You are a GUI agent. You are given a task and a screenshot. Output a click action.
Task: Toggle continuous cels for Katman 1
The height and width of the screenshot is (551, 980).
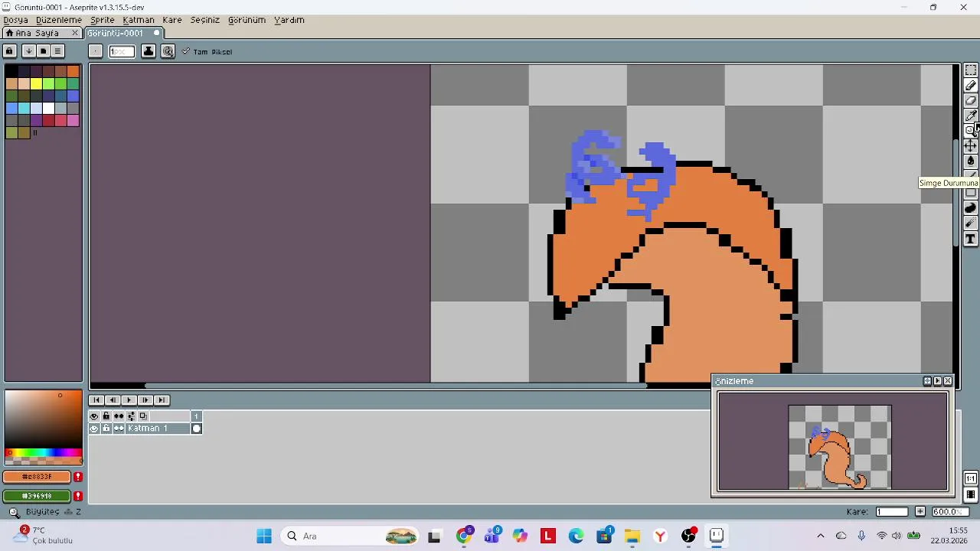click(119, 429)
